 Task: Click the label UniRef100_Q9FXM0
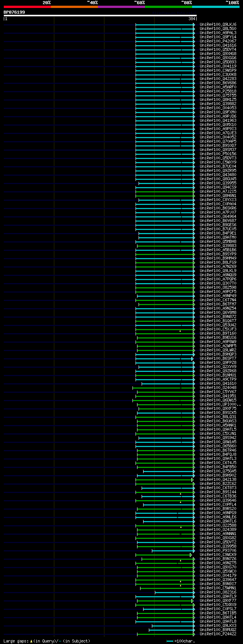[218, 112]
